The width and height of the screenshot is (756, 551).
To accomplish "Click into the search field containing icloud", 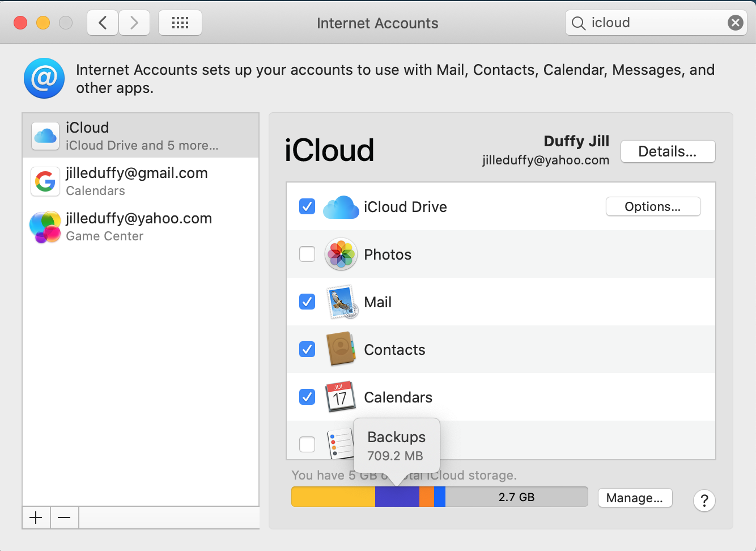I will 656,23.
